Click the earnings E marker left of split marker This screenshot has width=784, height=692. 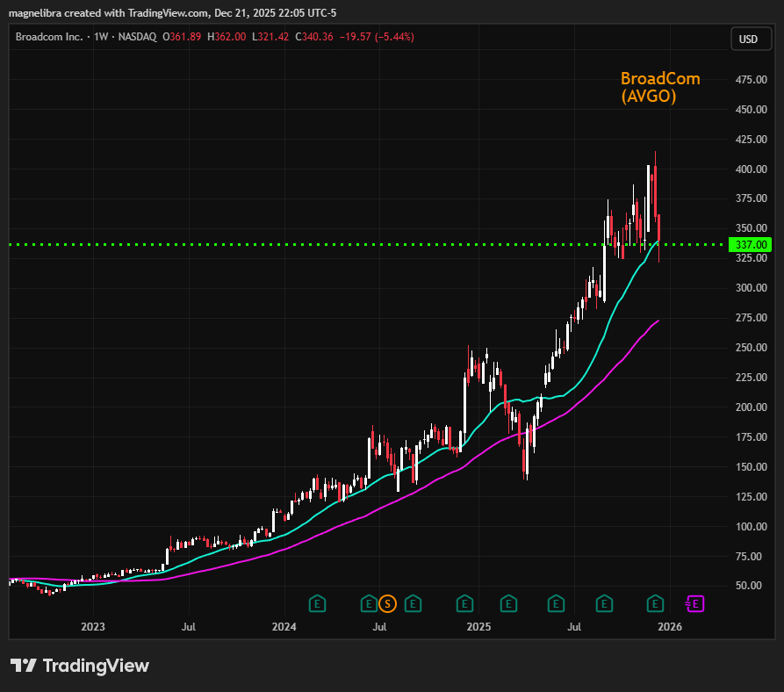coord(369,604)
